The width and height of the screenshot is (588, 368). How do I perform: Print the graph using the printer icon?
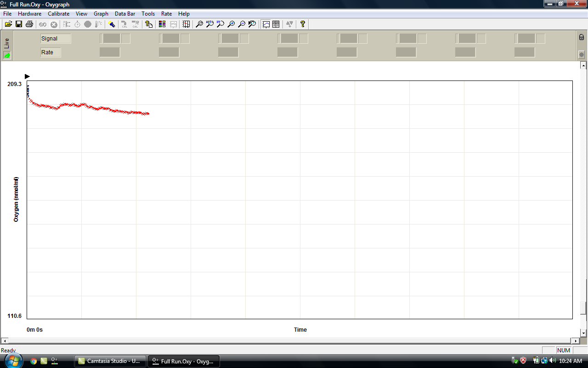coord(29,24)
